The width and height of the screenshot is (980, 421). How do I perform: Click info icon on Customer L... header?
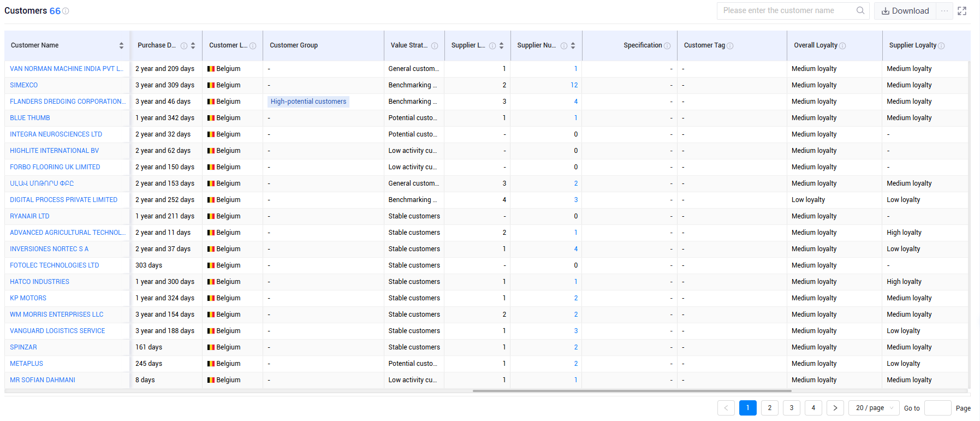click(x=253, y=46)
